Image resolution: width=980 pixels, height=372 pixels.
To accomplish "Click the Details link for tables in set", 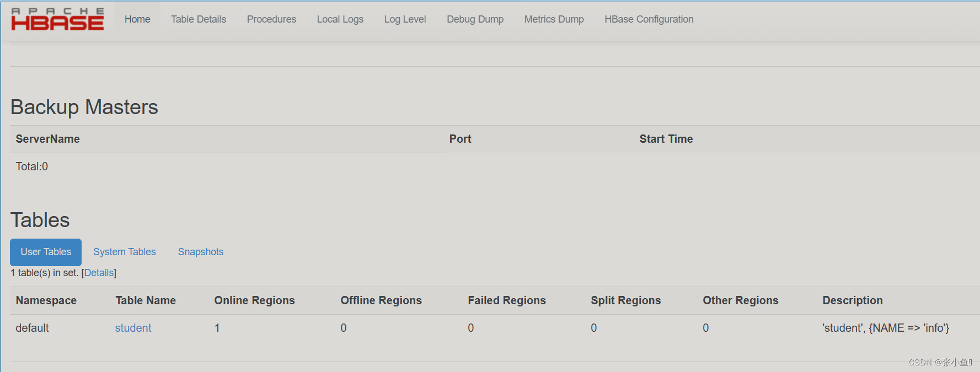I will (99, 272).
